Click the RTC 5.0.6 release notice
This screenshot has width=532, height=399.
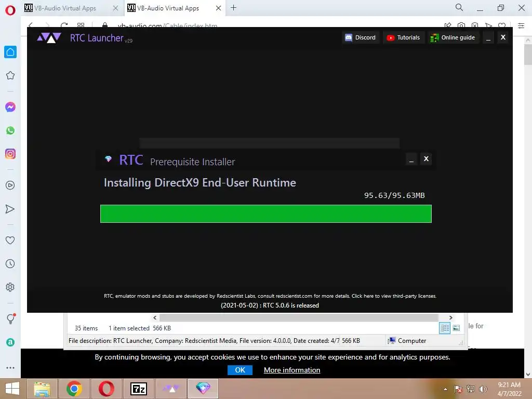pyautogui.click(x=270, y=305)
